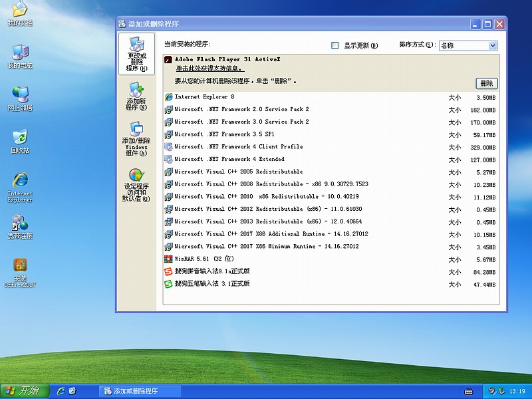Click the system tray clock 13:19
Image resolution: width=532 pixels, height=399 pixels.
[517, 391]
